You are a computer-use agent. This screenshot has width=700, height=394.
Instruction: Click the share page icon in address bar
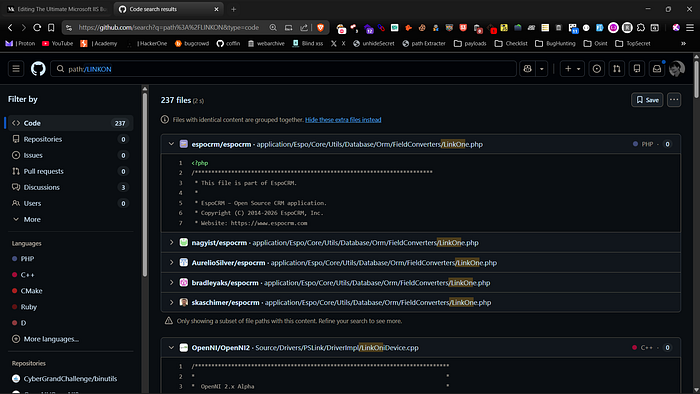(304, 28)
